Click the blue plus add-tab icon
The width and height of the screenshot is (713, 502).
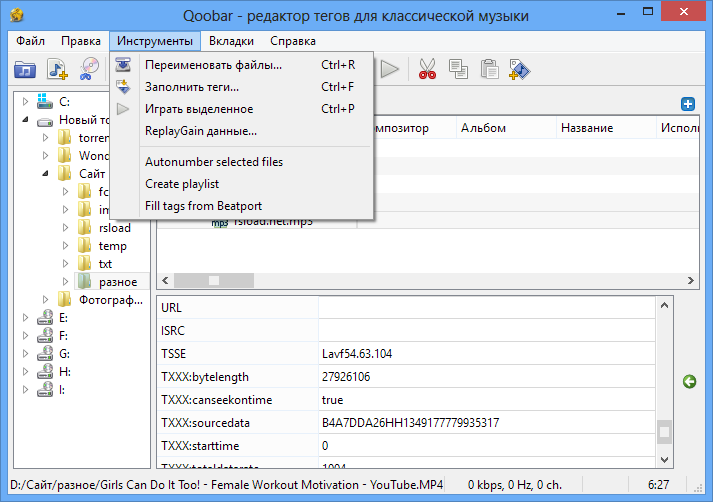click(688, 104)
